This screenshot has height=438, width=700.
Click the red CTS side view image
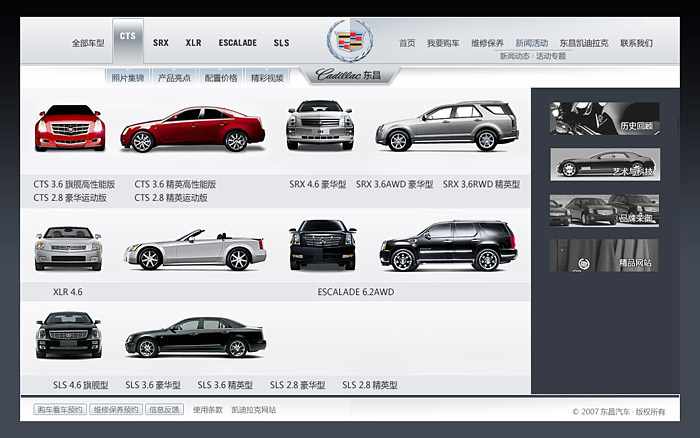[x=192, y=129]
